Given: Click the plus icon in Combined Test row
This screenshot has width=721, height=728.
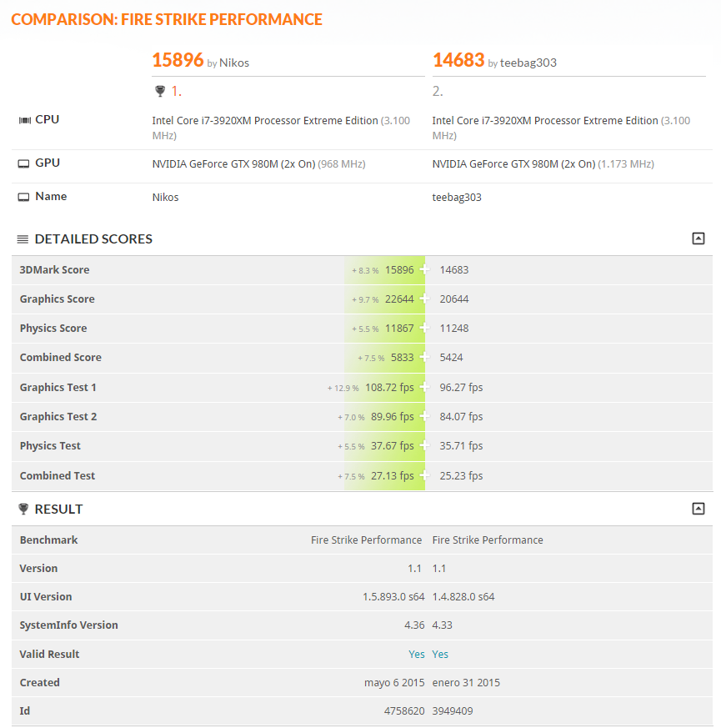Looking at the screenshot, I should (425, 475).
